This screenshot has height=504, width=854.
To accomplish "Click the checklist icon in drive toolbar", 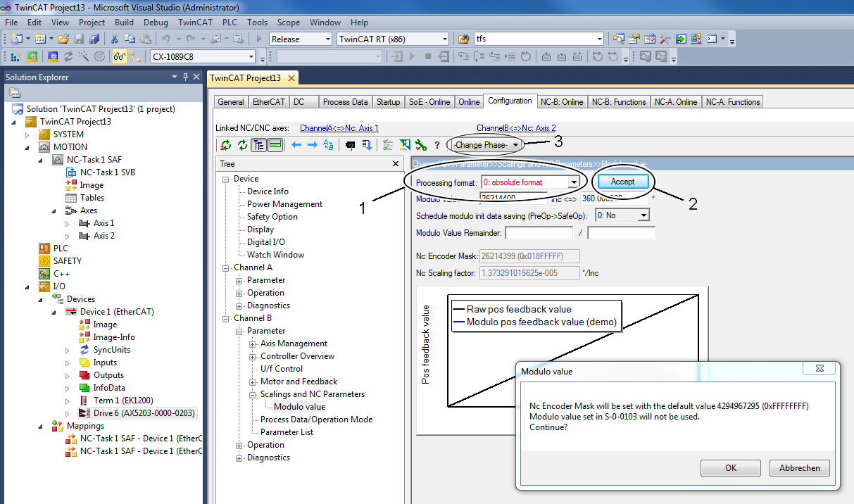I will click(x=388, y=145).
